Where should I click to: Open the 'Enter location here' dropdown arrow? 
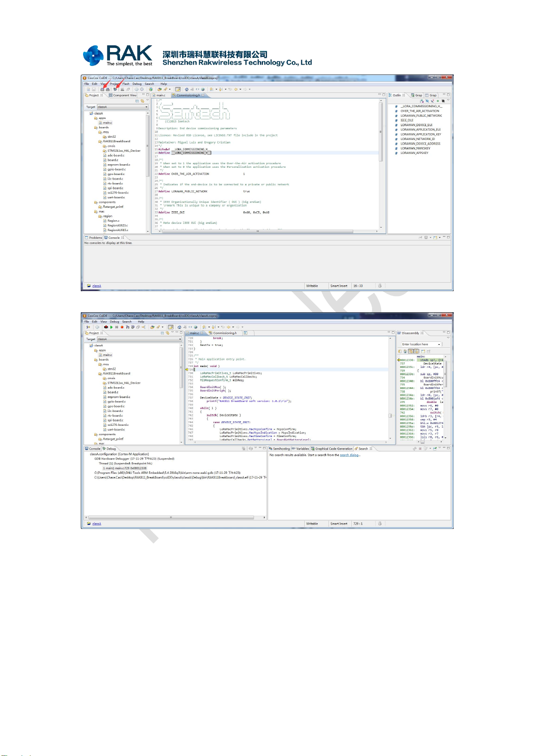coord(439,345)
